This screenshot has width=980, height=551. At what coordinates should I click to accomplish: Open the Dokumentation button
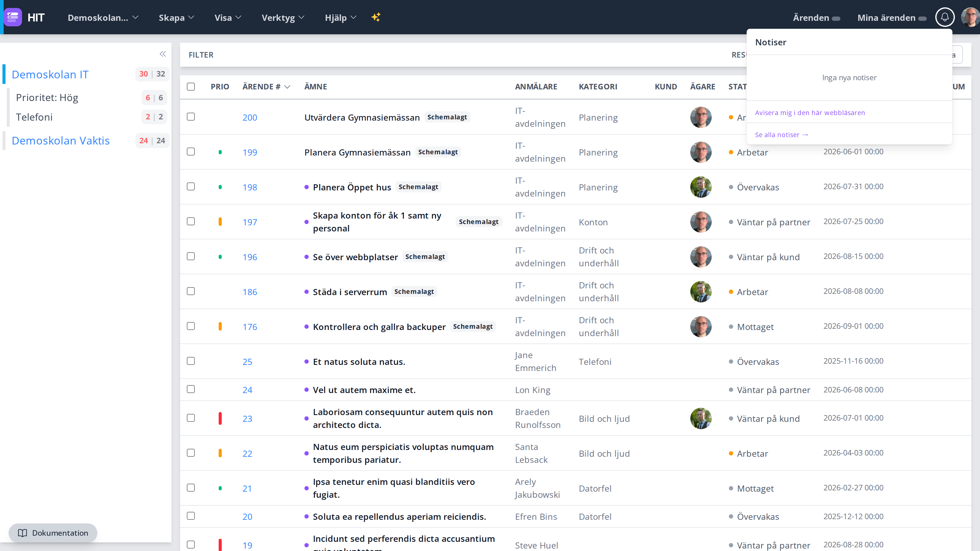tap(53, 533)
